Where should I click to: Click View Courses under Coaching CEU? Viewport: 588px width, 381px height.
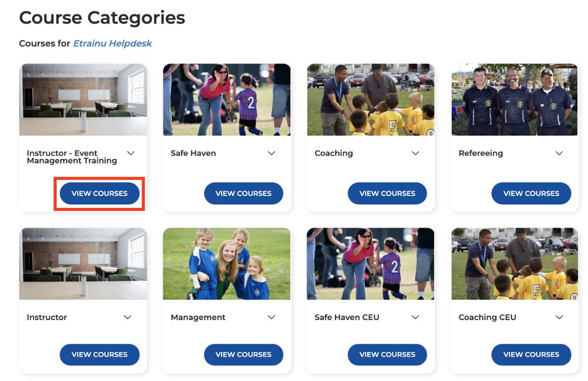pos(531,355)
